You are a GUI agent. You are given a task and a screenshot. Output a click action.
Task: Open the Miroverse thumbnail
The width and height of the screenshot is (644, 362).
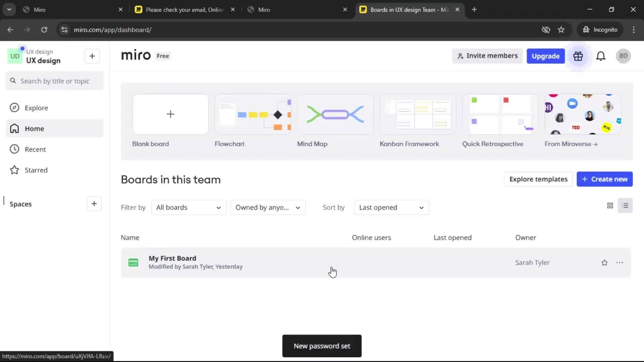[583, 114]
